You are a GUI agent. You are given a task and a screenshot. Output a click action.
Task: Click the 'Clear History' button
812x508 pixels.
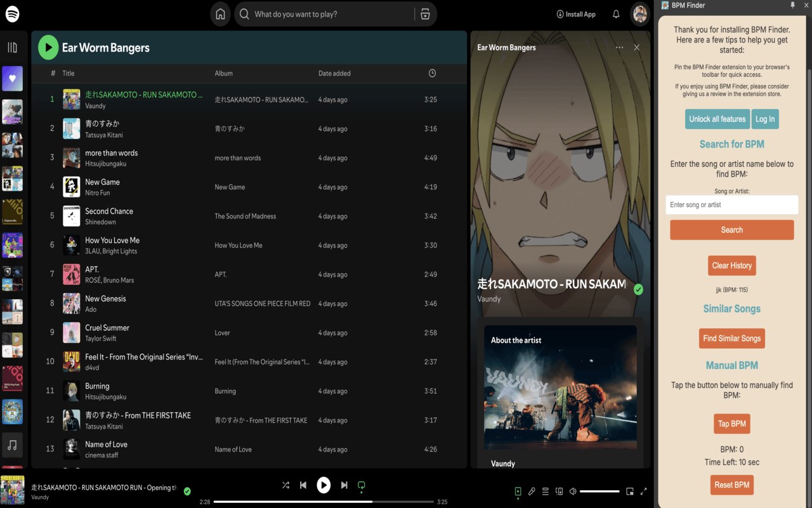tap(732, 265)
